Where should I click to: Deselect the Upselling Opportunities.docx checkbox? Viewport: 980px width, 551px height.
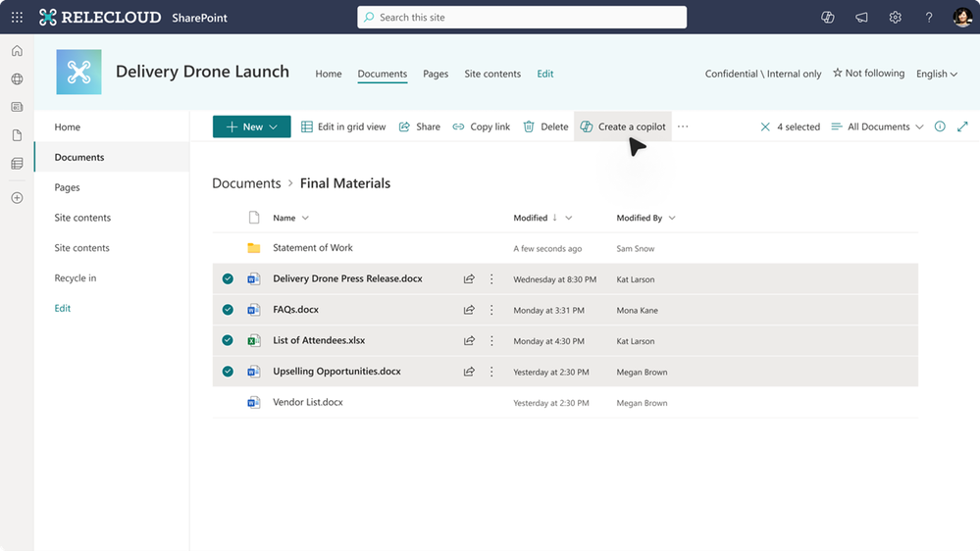228,371
